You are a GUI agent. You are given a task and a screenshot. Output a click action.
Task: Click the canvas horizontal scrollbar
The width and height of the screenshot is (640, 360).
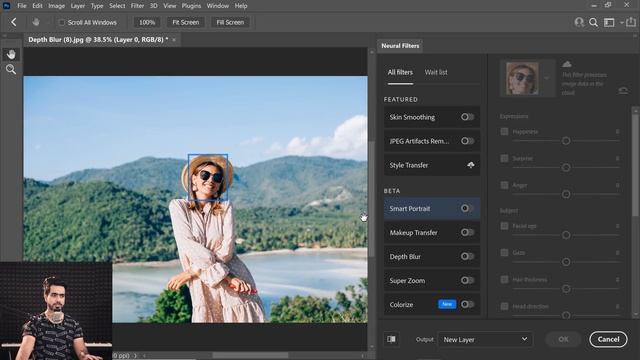point(250,356)
